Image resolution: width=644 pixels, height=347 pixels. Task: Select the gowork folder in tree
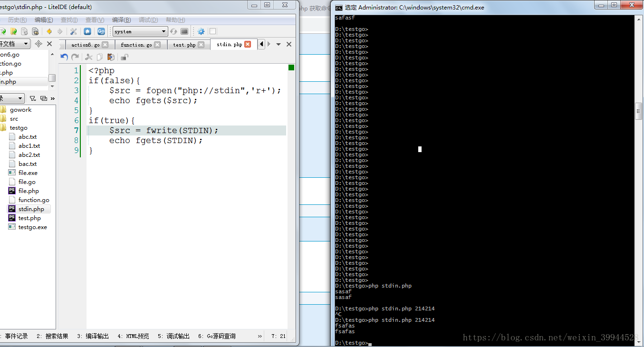(x=20, y=110)
